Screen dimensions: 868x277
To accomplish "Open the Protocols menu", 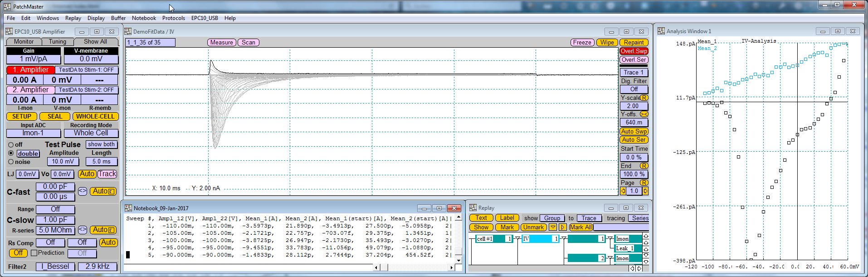I will pos(173,18).
